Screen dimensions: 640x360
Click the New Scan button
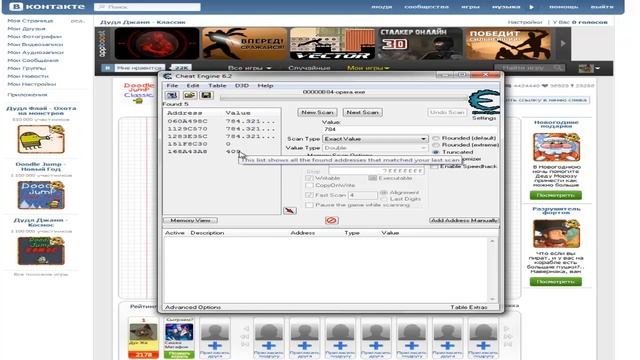tap(317, 112)
